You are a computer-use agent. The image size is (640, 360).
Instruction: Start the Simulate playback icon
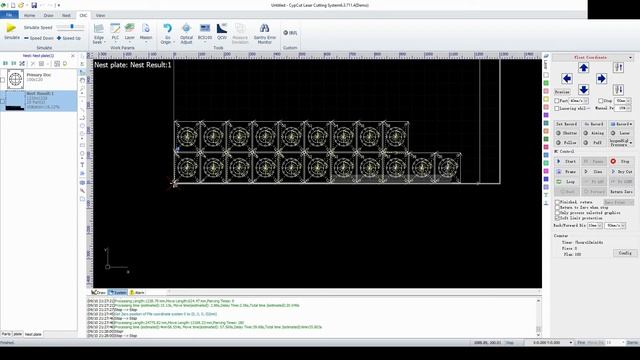tap(11, 28)
